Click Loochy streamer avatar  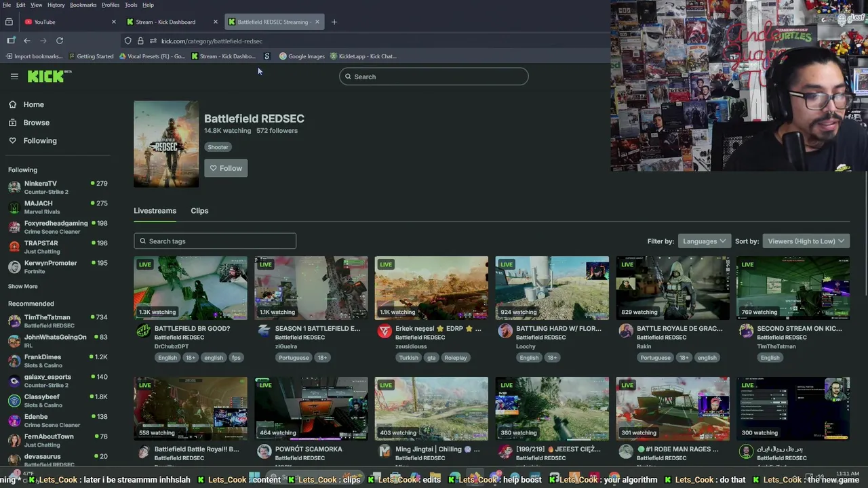click(x=505, y=331)
